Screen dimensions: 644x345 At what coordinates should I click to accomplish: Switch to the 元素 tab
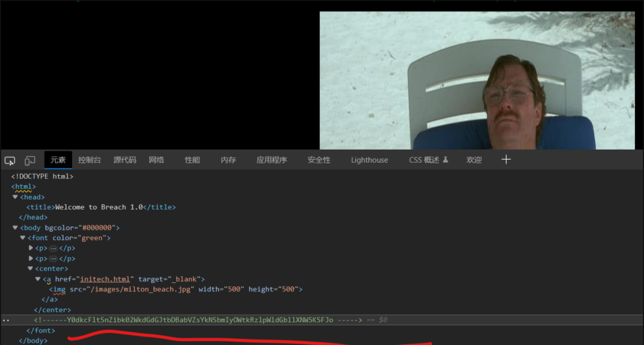[x=58, y=160]
